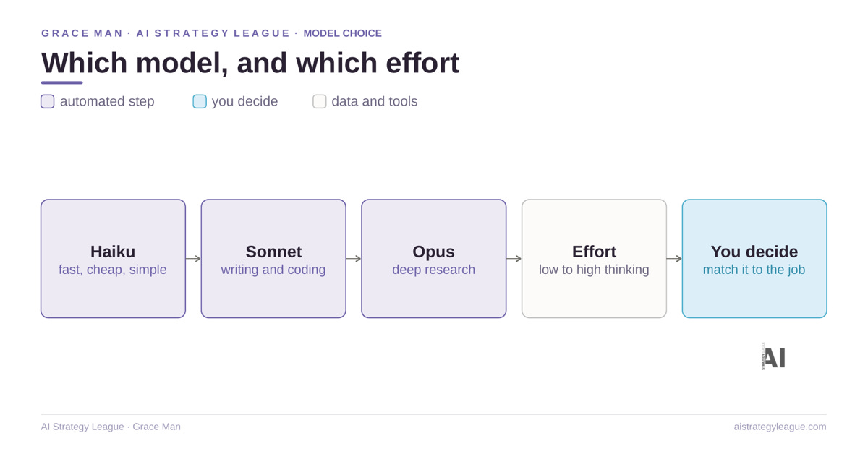Click the data and tools legend label

click(x=375, y=101)
